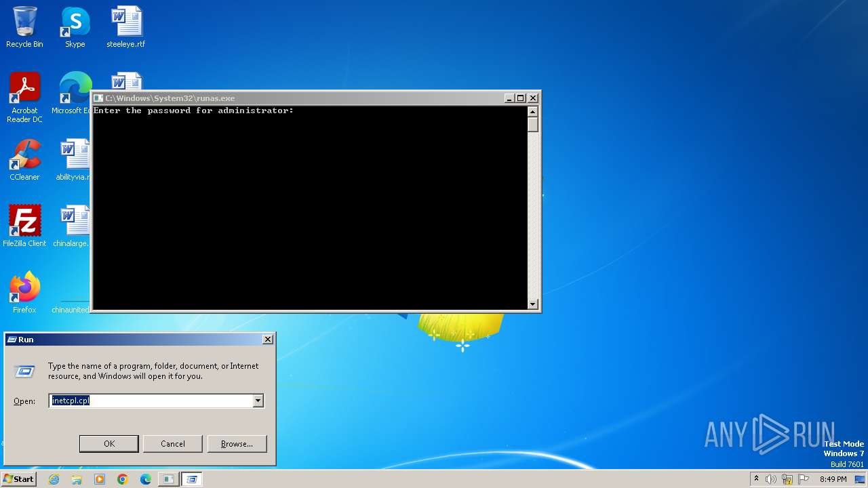Minimize the runas.exe console window
The height and width of the screenshot is (488, 868).
(509, 98)
